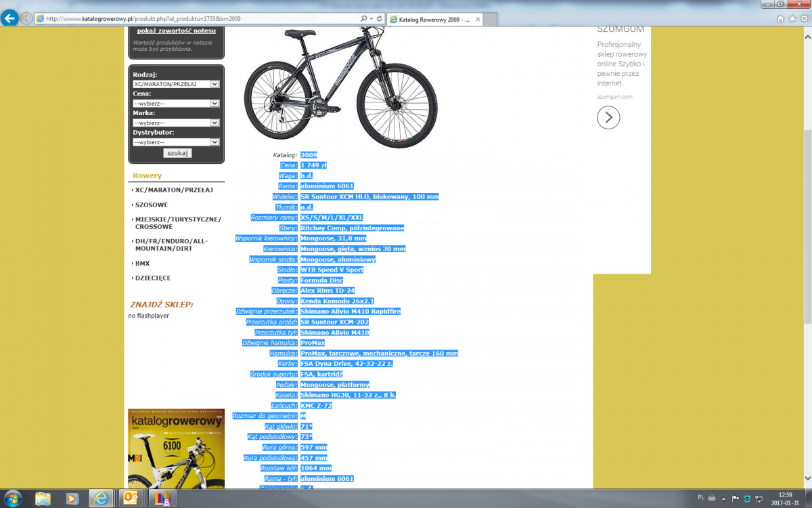The height and width of the screenshot is (508, 812).
Task: Click the 'ZNAJDŹ SKLEP:' heading
Action: coord(162,305)
